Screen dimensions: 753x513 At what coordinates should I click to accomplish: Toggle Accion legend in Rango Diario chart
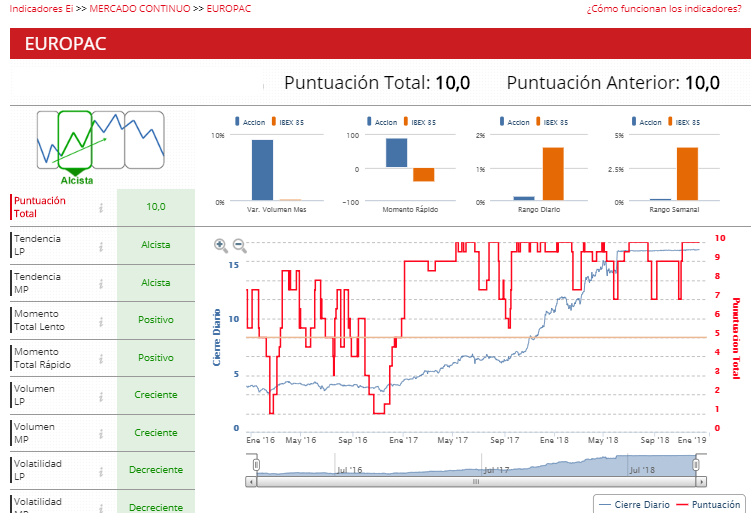[x=514, y=122]
